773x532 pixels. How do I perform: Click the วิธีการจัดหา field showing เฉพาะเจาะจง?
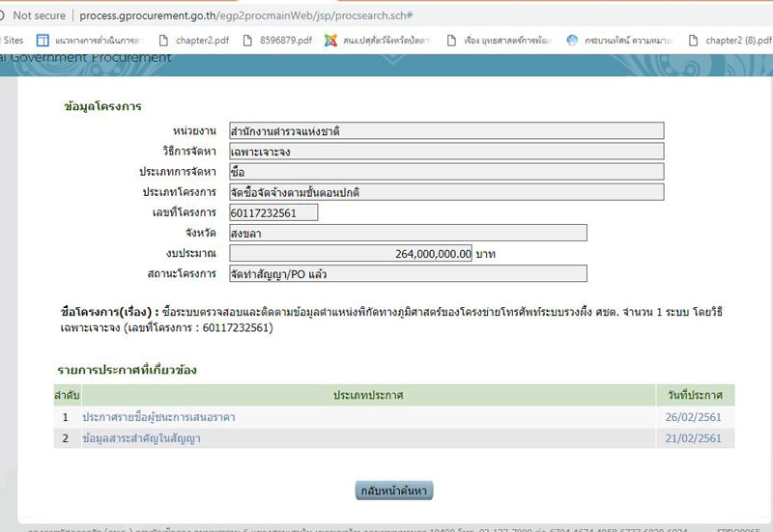[445, 152]
